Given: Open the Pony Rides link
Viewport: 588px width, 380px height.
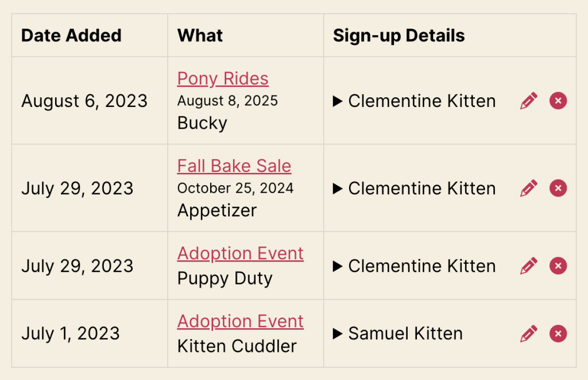Looking at the screenshot, I should [x=223, y=79].
